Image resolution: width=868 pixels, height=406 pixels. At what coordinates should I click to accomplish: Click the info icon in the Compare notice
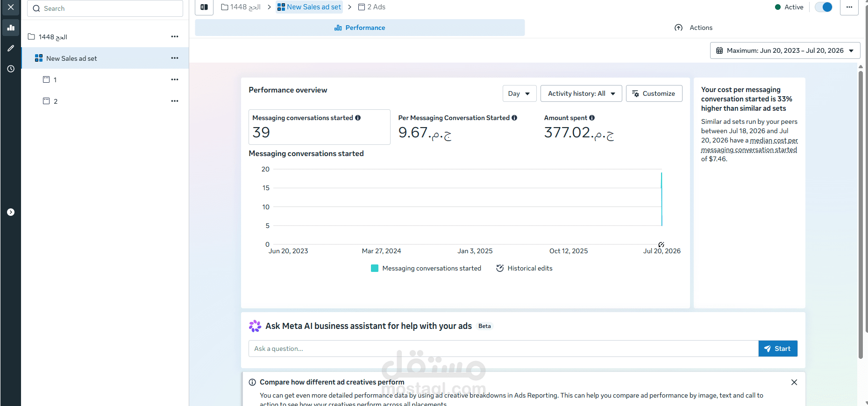point(252,382)
